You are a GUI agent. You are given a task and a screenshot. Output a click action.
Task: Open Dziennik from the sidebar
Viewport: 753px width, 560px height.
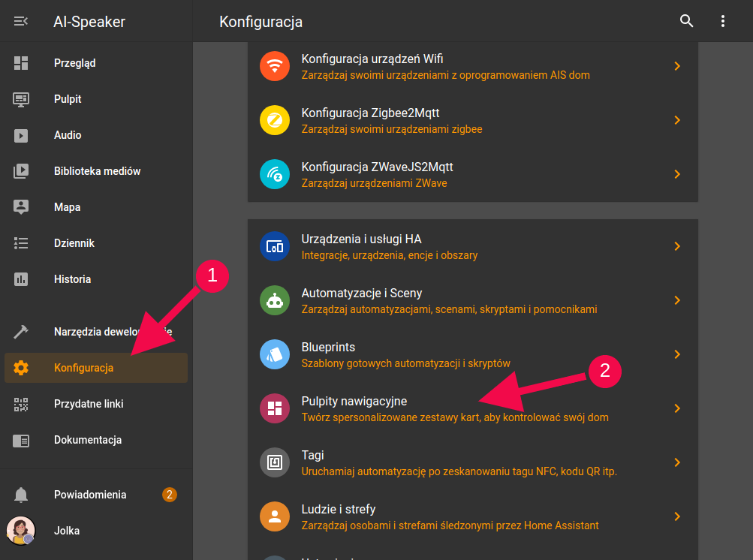pos(96,243)
